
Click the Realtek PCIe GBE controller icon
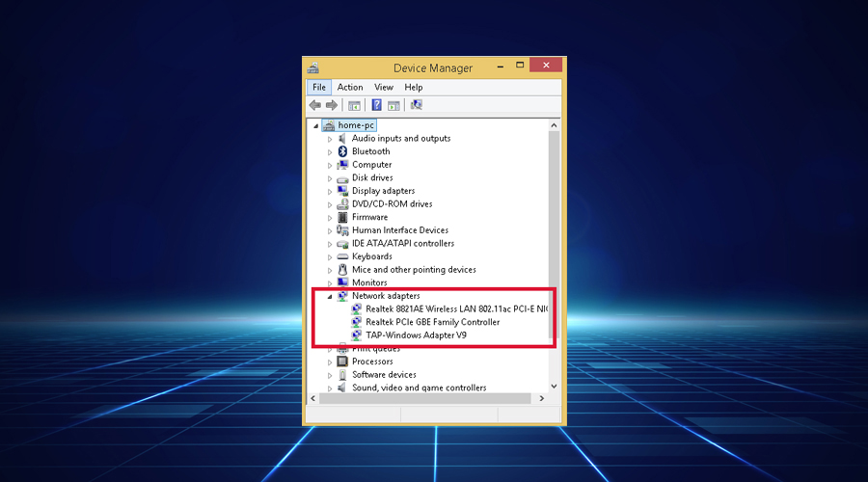tap(357, 322)
